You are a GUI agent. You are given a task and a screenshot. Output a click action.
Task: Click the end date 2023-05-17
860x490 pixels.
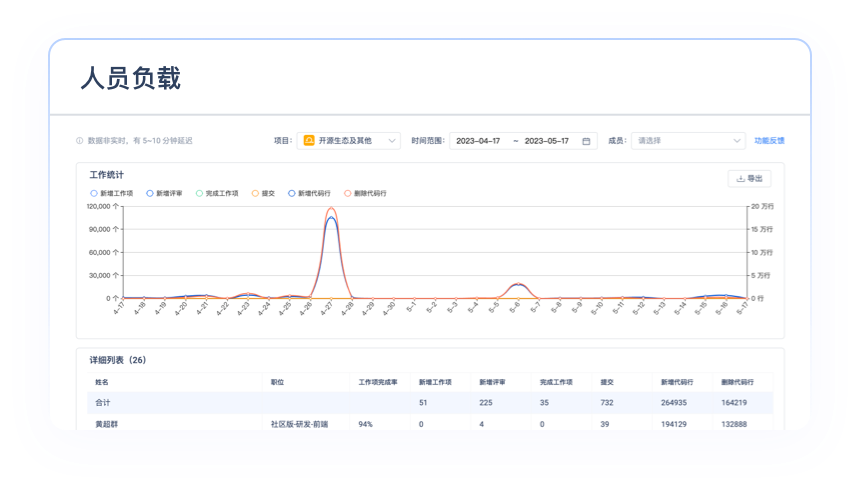pos(546,141)
